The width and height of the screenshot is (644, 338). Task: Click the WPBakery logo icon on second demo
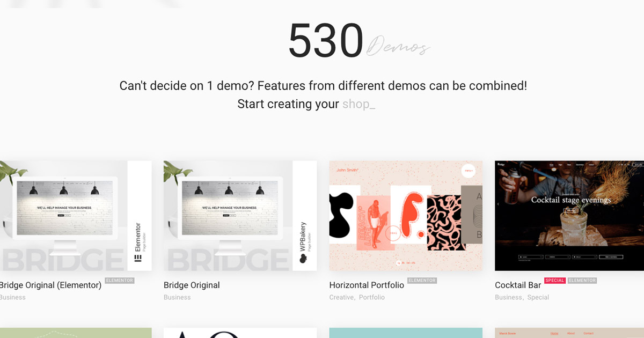[303, 259]
